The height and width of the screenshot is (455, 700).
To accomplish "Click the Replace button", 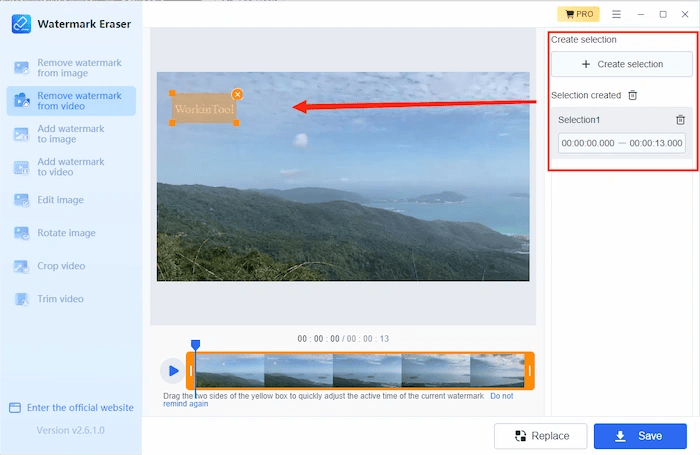I will 540,436.
